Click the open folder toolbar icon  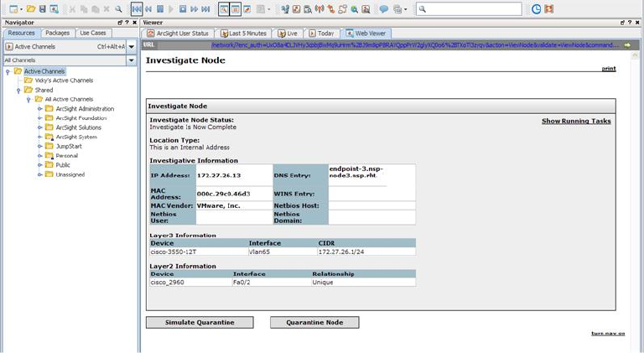[x=31, y=9]
